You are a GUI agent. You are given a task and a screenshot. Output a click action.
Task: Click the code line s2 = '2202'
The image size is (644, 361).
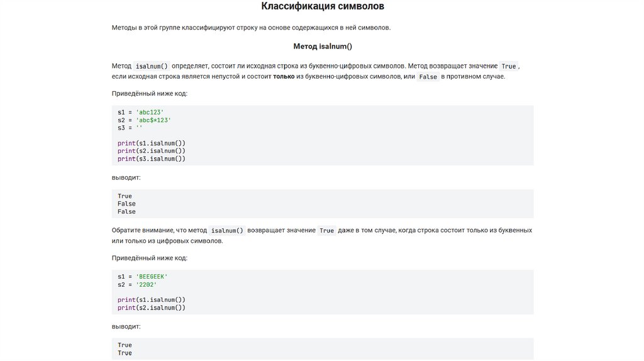137,284
